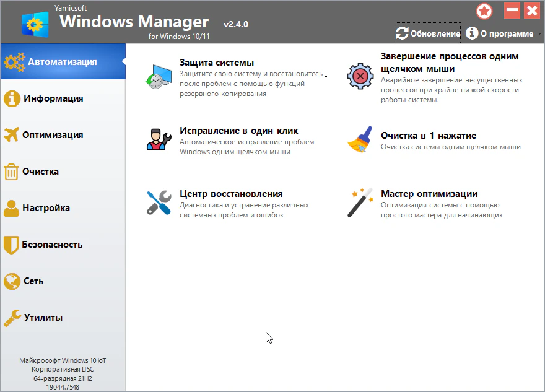Viewport: 545px width, 392px height.
Task: Start Очистка в 1 нажатие
Action: 429,136
